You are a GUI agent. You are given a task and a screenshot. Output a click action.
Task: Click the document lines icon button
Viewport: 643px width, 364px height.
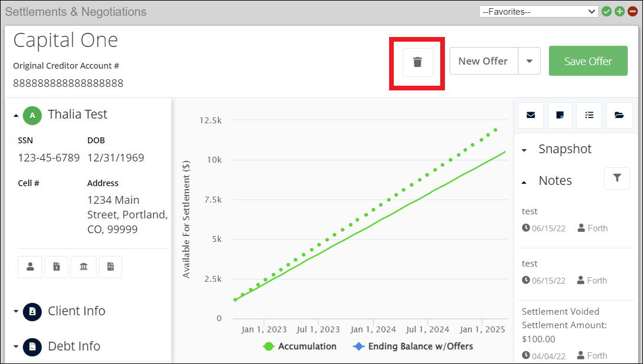(x=110, y=267)
